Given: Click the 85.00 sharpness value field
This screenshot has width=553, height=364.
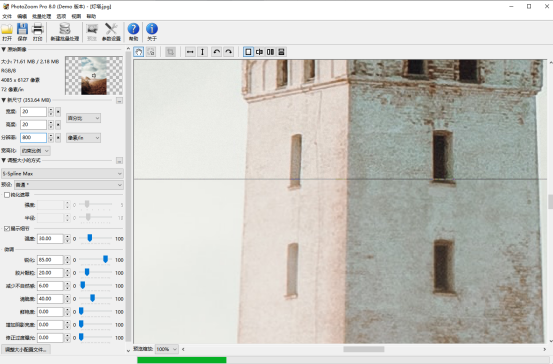Looking at the screenshot, I should tap(50, 260).
